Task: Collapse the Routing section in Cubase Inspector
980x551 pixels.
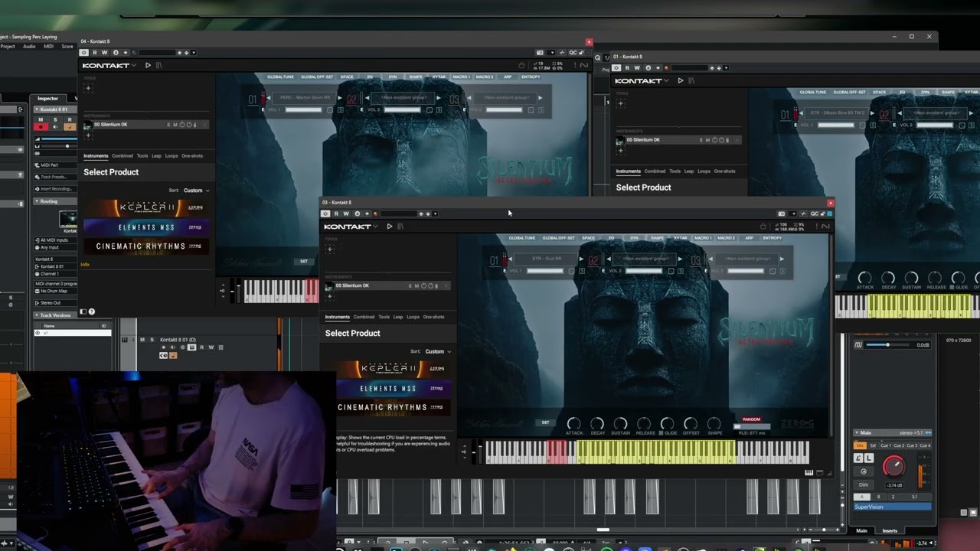Action: [36, 201]
